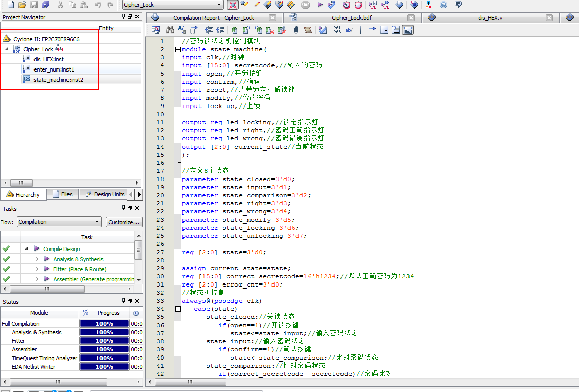Click the Customize... button

[124, 222]
